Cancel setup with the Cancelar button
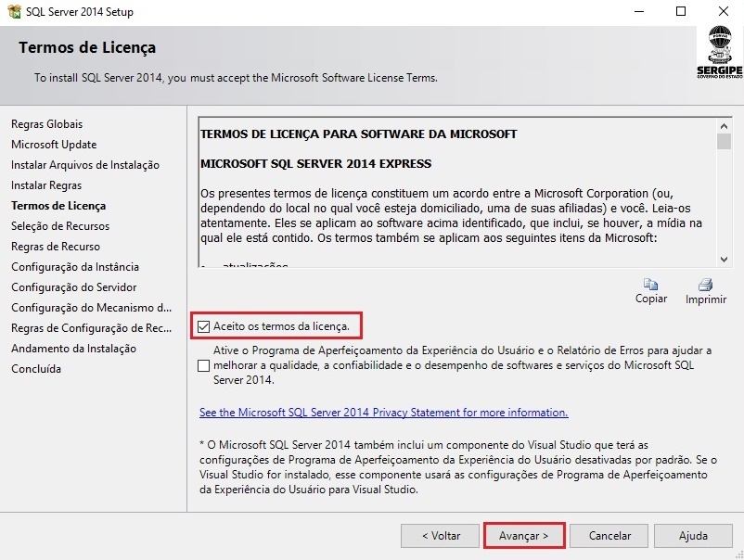744x560 pixels. pyautogui.click(x=609, y=536)
